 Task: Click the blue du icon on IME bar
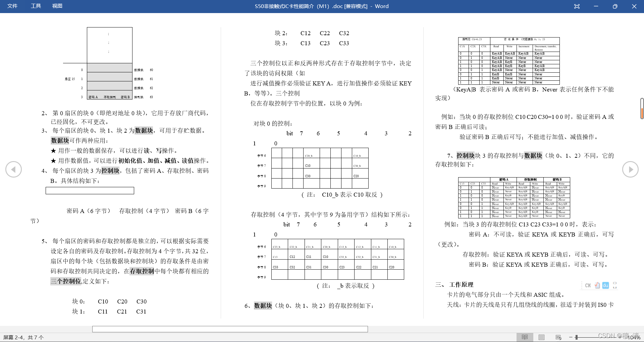605,285
